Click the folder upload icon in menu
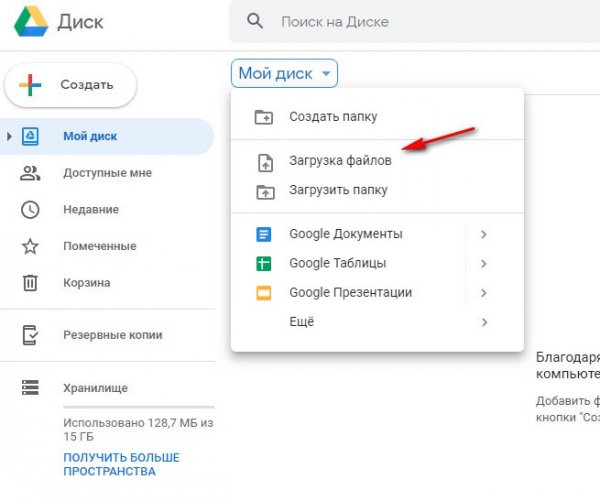Viewport: 600px width, 501px height. tap(265, 192)
